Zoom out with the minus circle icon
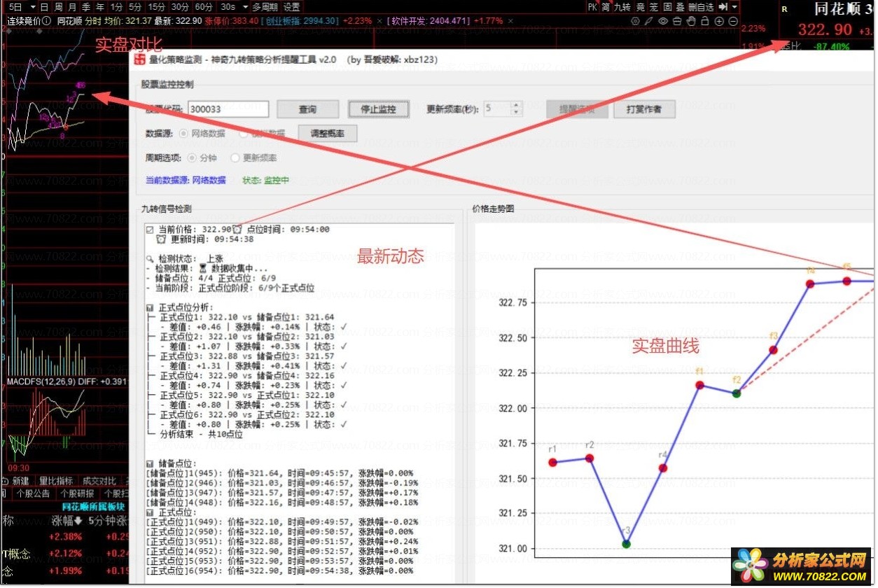The height and width of the screenshot is (588, 878). 733,21
